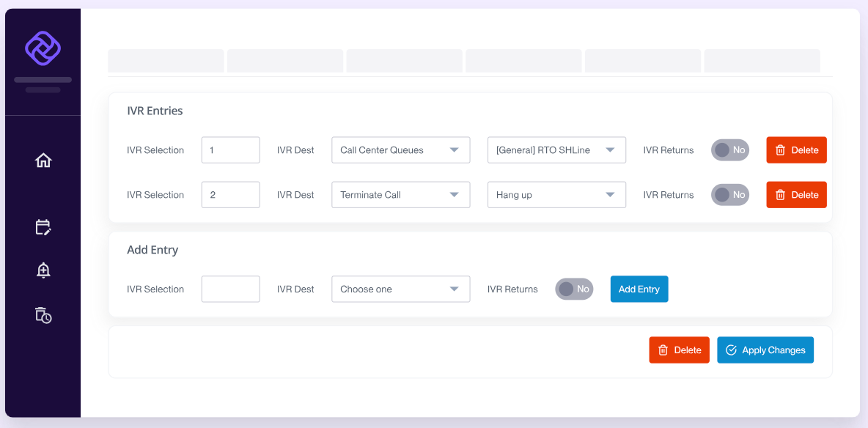Click the checkmark icon on Apply Changes

[731, 350]
